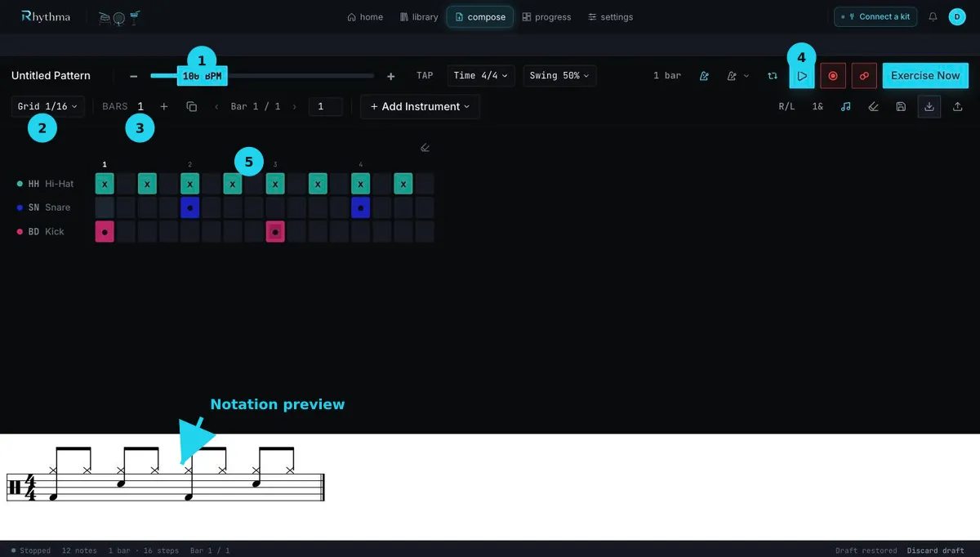Click the blue Snare color dot
Image resolution: width=980 pixels, height=557 pixels.
click(x=20, y=207)
